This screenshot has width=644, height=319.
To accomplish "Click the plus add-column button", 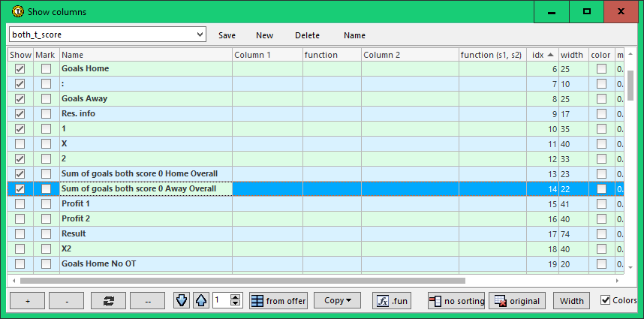I will [27, 301].
